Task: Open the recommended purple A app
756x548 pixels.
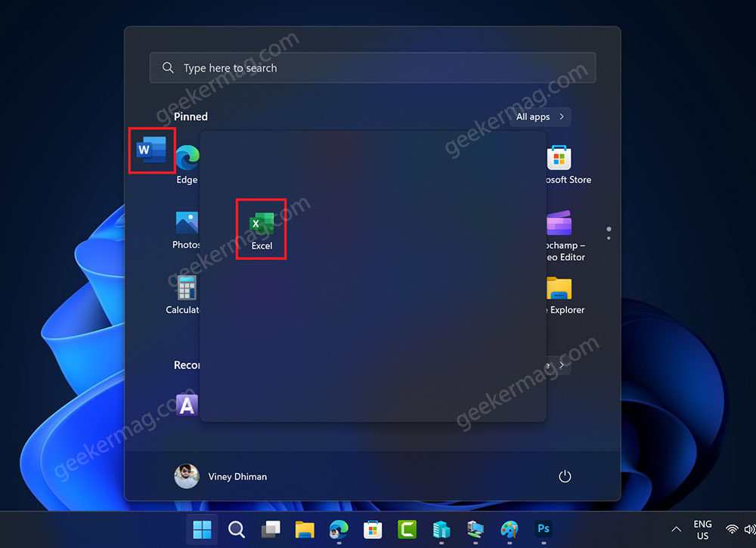Action: tap(187, 405)
